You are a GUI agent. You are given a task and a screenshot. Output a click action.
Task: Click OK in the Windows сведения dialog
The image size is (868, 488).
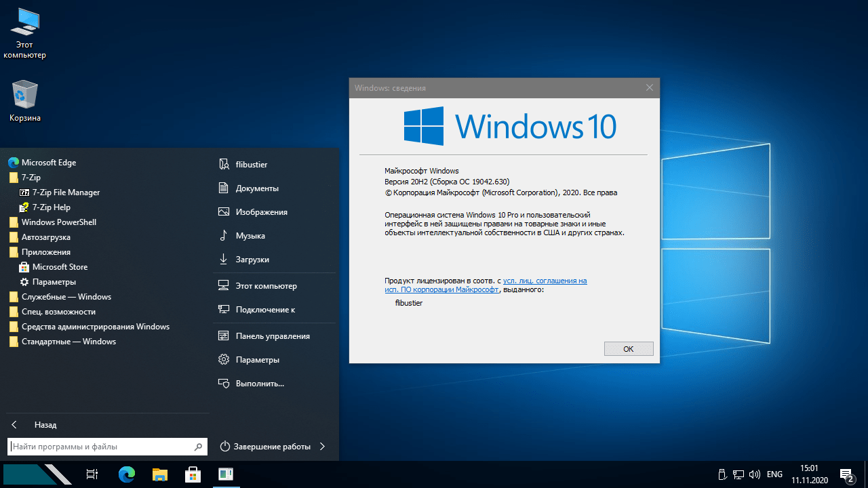[x=628, y=348]
